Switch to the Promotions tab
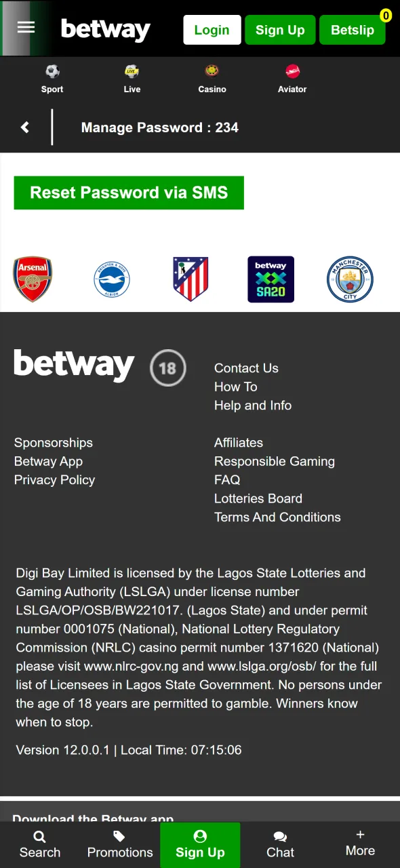Image resolution: width=400 pixels, height=868 pixels. pos(119,843)
